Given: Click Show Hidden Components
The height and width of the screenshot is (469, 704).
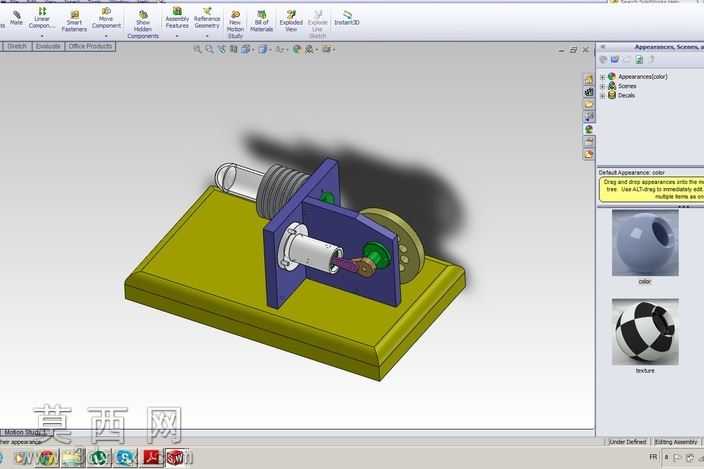Looking at the screenshot, I should coord(143,25).
